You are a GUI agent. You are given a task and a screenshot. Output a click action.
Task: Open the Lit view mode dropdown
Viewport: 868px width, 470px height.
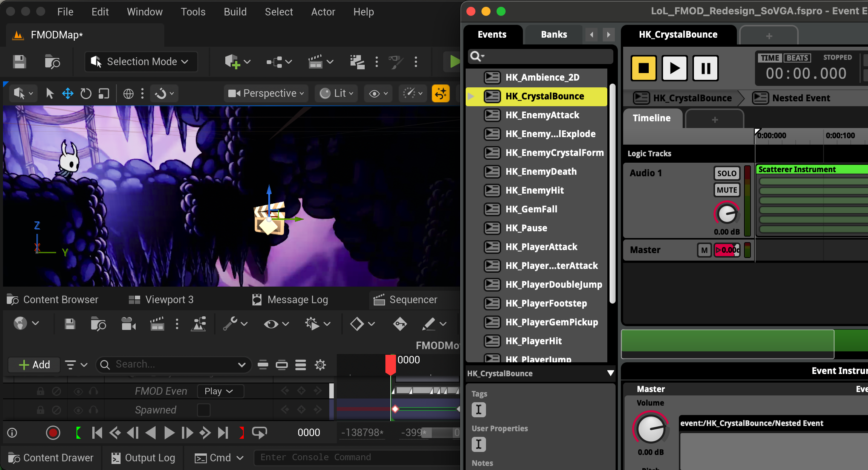coord(336,93)
